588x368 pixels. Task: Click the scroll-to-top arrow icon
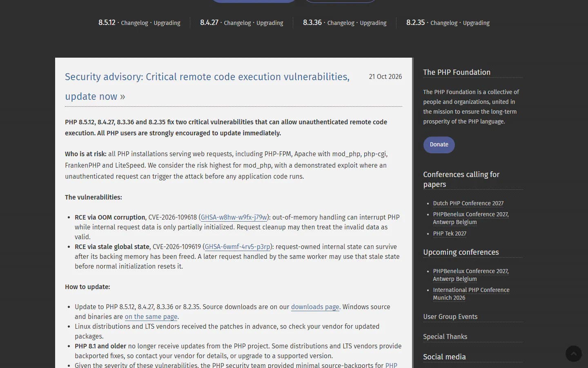(573, 354)
